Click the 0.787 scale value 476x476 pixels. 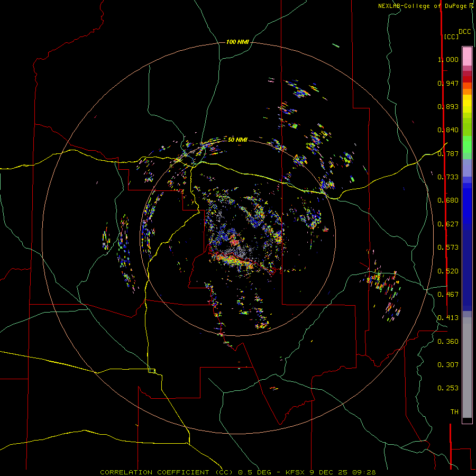[x=448, y=153]
